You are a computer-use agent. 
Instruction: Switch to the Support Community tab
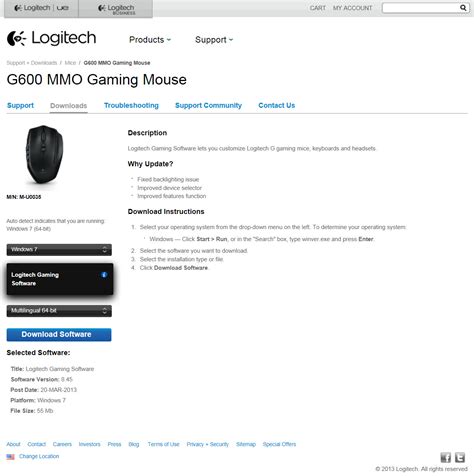(x=208, y=105)
